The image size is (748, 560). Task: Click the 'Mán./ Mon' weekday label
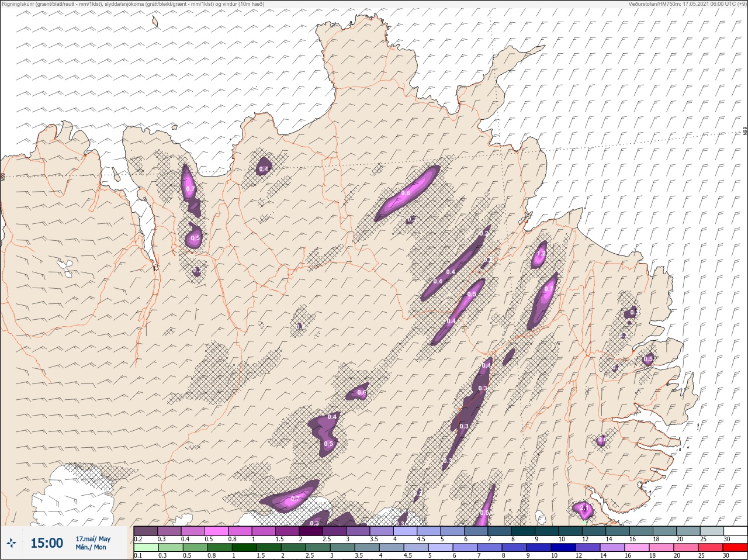pos(91,548)
